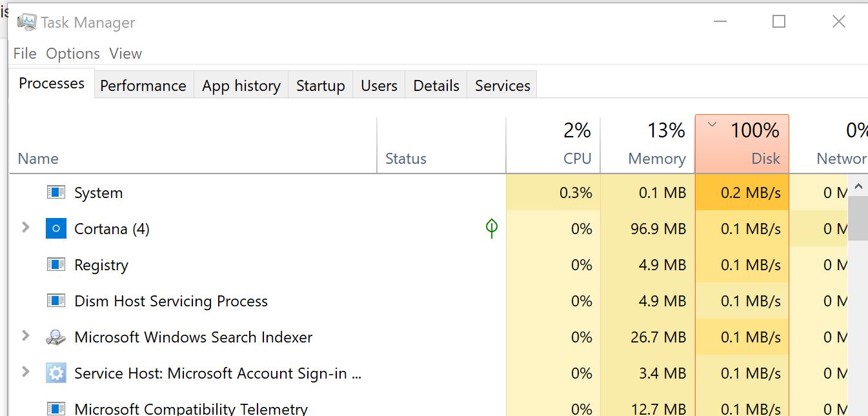The width and height of the screenshot is (868, 416).
Task: Switch to the App history tab
Action: (241, 86)
